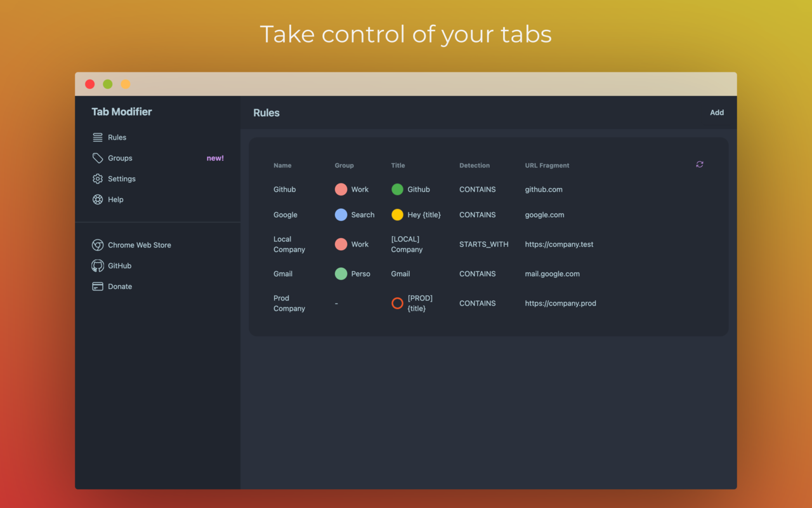
Task: Open the Chrome Web Store link icon
Action: tap(98, 244)
